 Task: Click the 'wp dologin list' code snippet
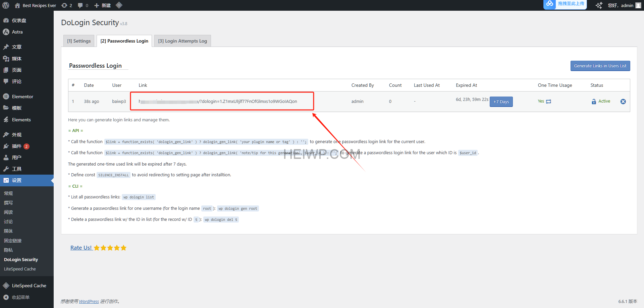139,197
